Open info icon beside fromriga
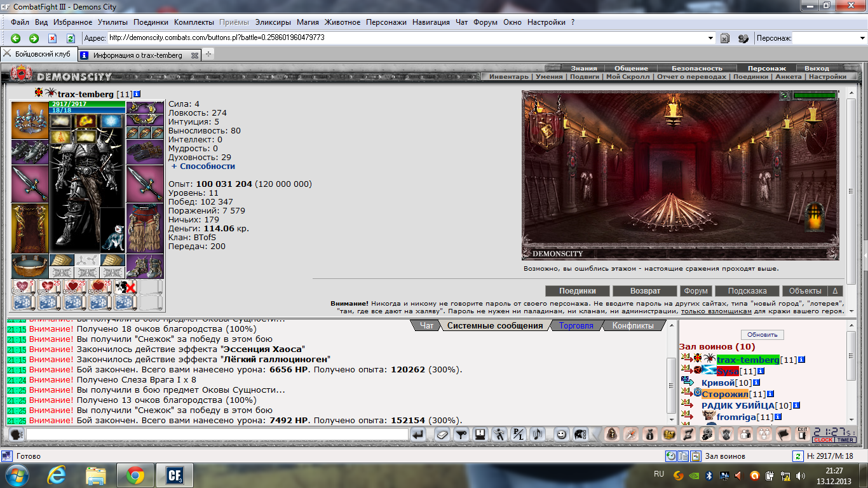The image size is (868, 488). [x=778, y=417]
